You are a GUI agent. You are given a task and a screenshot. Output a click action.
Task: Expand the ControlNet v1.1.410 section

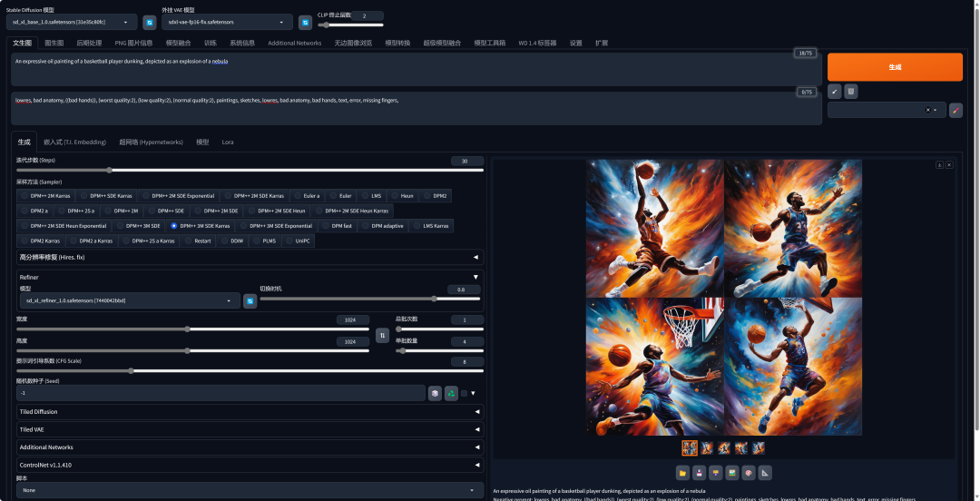pyautogui.click(x=250, y=465)
